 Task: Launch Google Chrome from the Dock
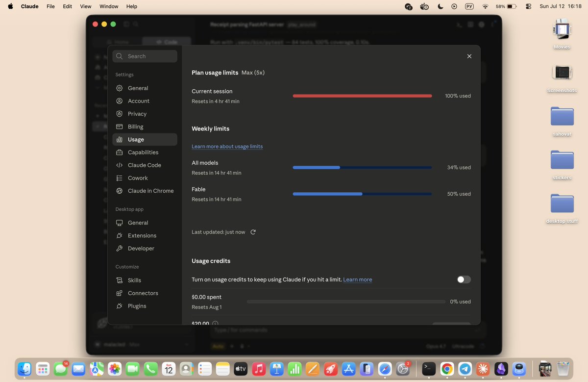pyautogui.click(x=447, y=369)
